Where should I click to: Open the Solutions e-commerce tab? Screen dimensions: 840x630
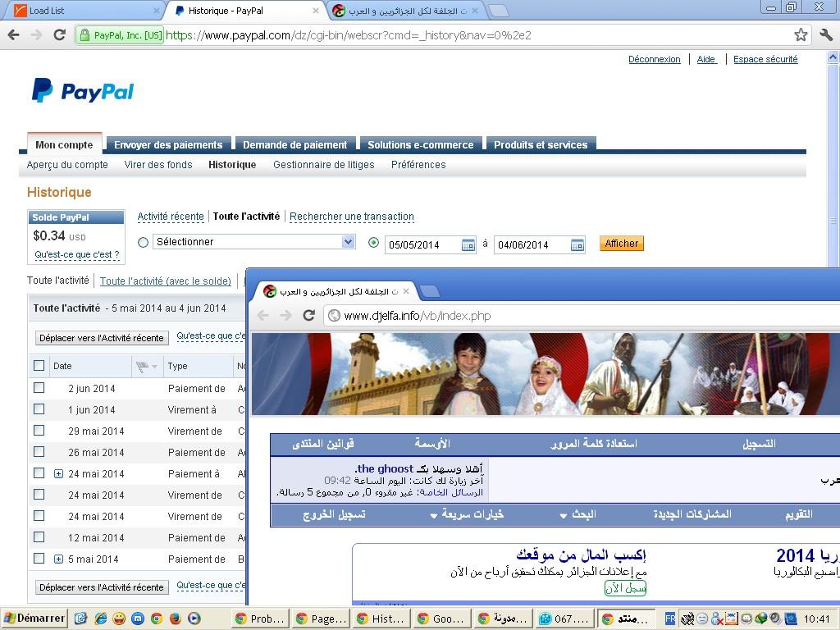click(421, 144)
